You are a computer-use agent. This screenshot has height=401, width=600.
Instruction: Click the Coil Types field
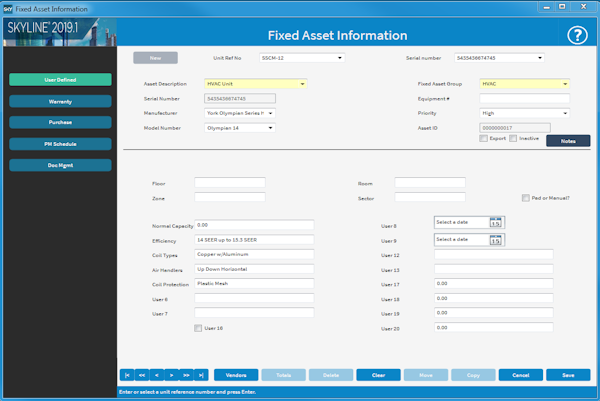click(254, 254)
